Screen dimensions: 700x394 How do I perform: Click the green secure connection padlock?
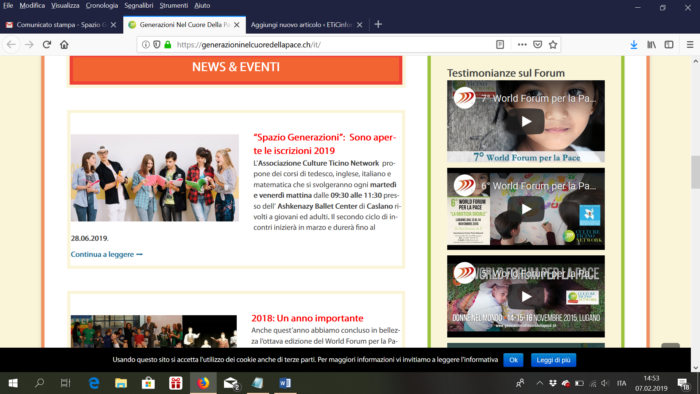(168, 45)
